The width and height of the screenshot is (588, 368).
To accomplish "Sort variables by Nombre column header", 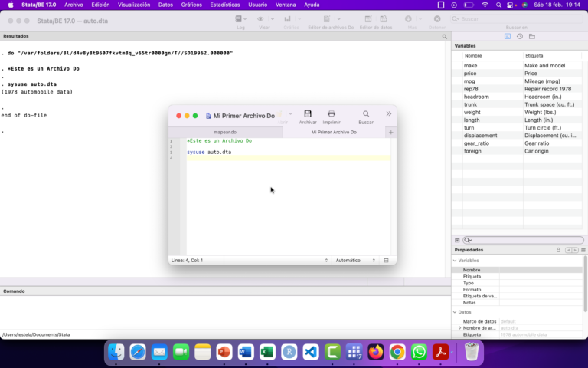I will [493, 55].
